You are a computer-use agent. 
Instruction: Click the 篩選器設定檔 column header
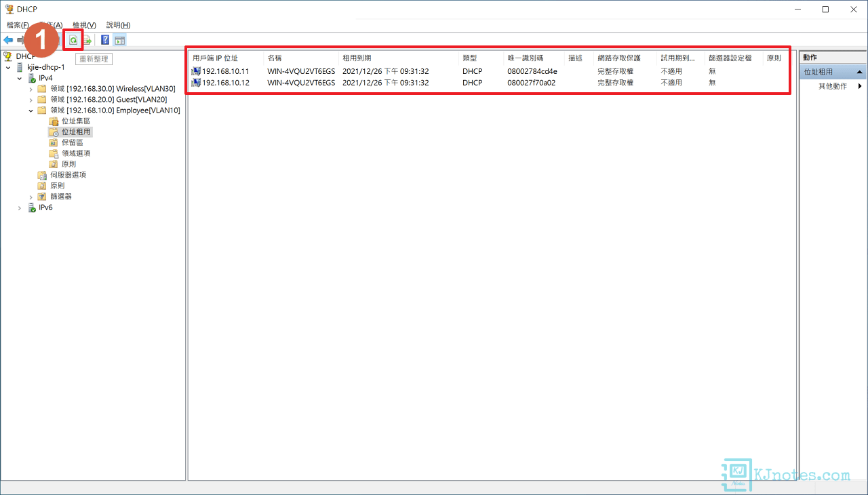pos(734,58)
